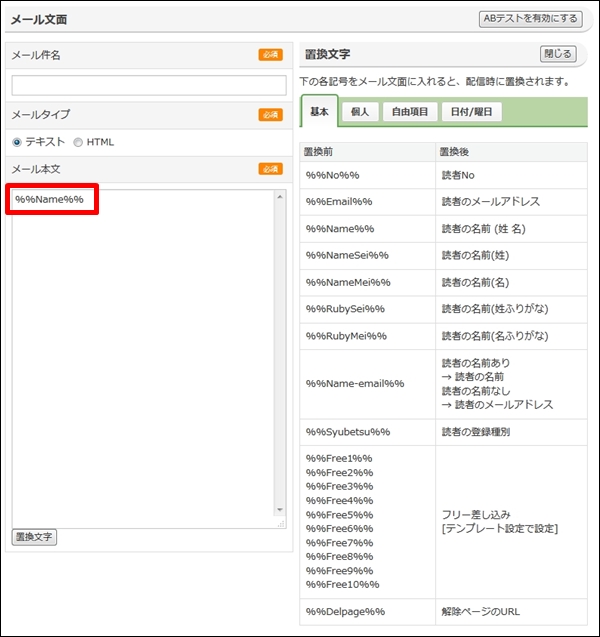
Task: Click the 必須 badge beside メール件名
Action: click(x=271, y=55)
